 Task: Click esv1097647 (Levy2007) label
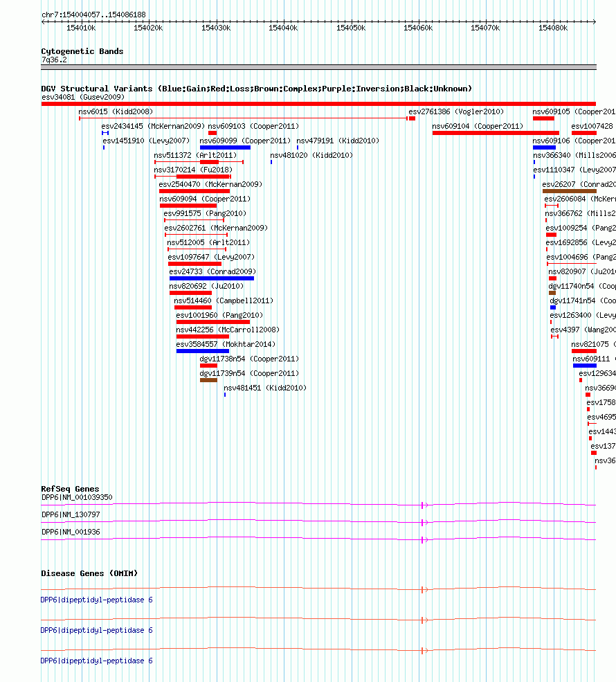click(211, 257)
